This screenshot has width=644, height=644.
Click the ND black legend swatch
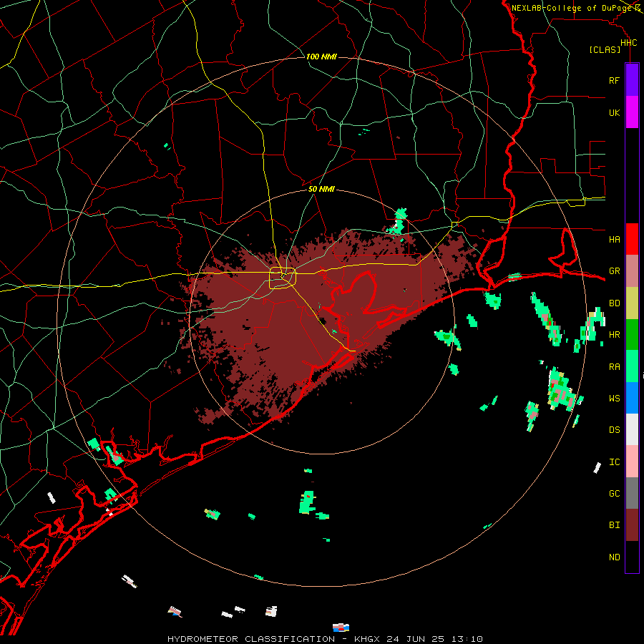[x=632, y=557]
